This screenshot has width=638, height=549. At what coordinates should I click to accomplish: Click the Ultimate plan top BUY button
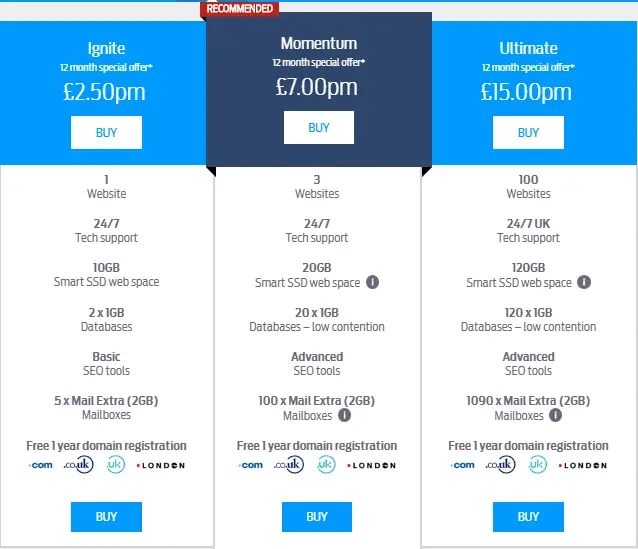[528, 132]
